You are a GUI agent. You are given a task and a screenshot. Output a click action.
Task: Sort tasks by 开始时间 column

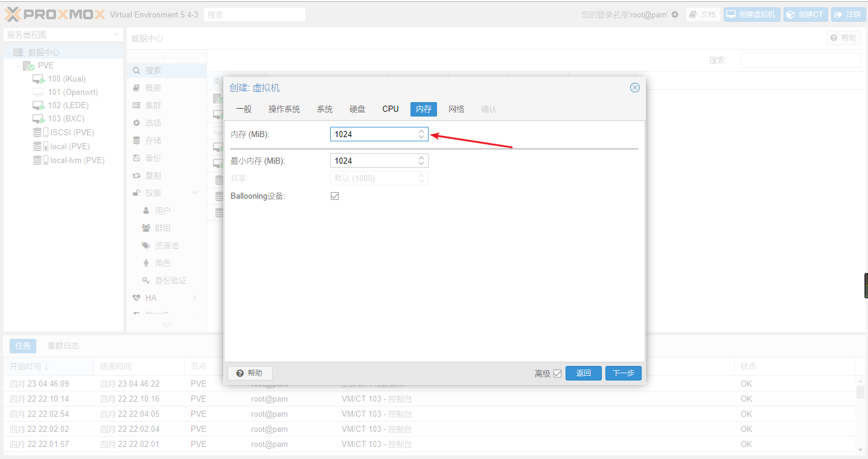[x=48, y=367]
